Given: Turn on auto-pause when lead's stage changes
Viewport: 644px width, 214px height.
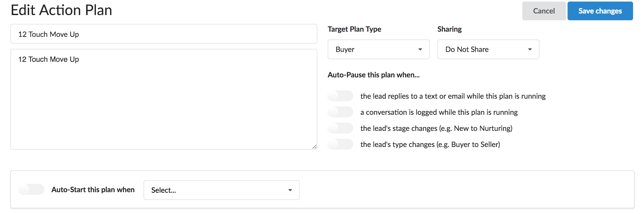Looking at the screenshot, I should coord(340,128).
